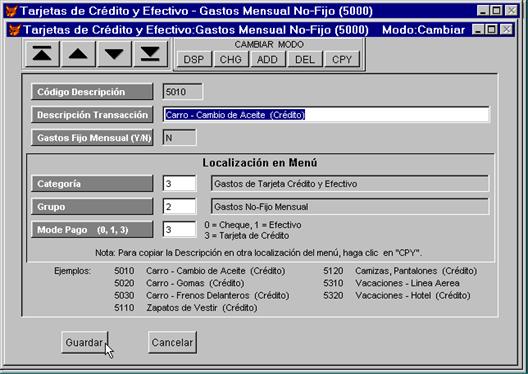
Task: Click the Código Descripción label
Action: (92, 92)
